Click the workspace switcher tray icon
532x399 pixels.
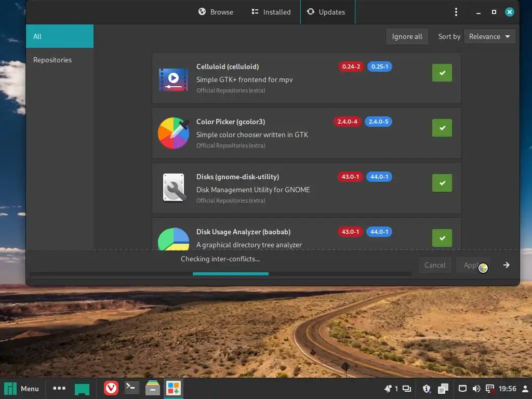(x=407, y=389)
